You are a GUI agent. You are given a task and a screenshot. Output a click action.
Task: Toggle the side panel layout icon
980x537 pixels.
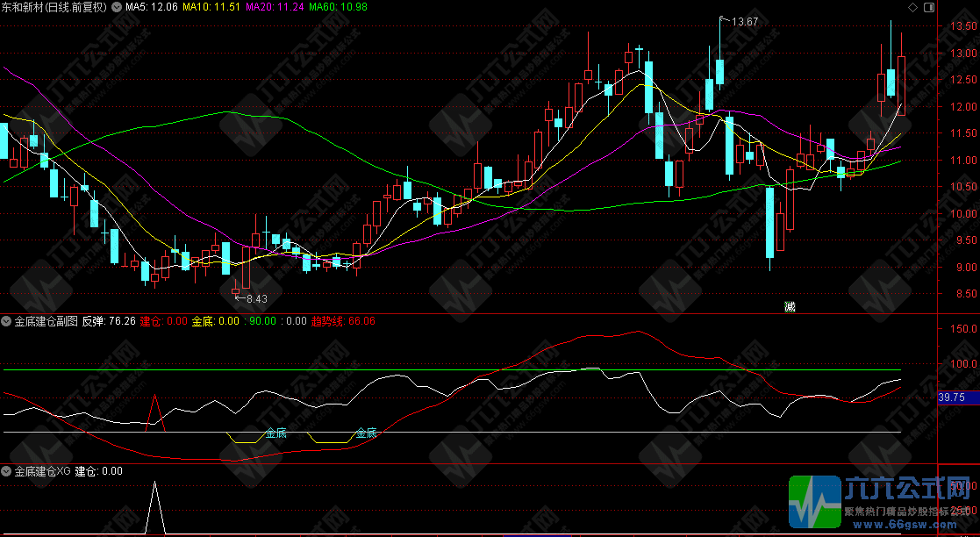point(929,7)
